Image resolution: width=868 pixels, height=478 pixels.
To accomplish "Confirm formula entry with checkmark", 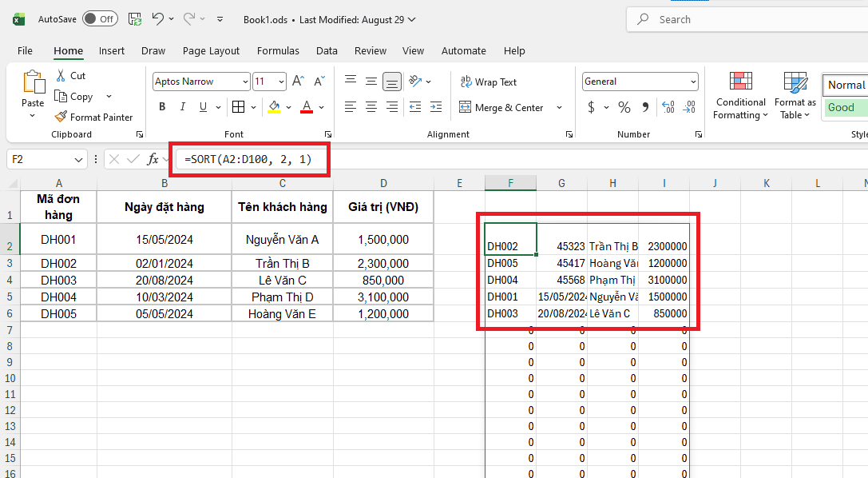I will click(133, 160).
